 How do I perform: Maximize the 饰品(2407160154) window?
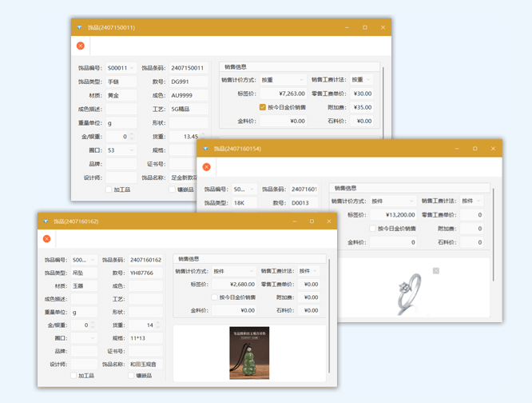click(474, 149)
